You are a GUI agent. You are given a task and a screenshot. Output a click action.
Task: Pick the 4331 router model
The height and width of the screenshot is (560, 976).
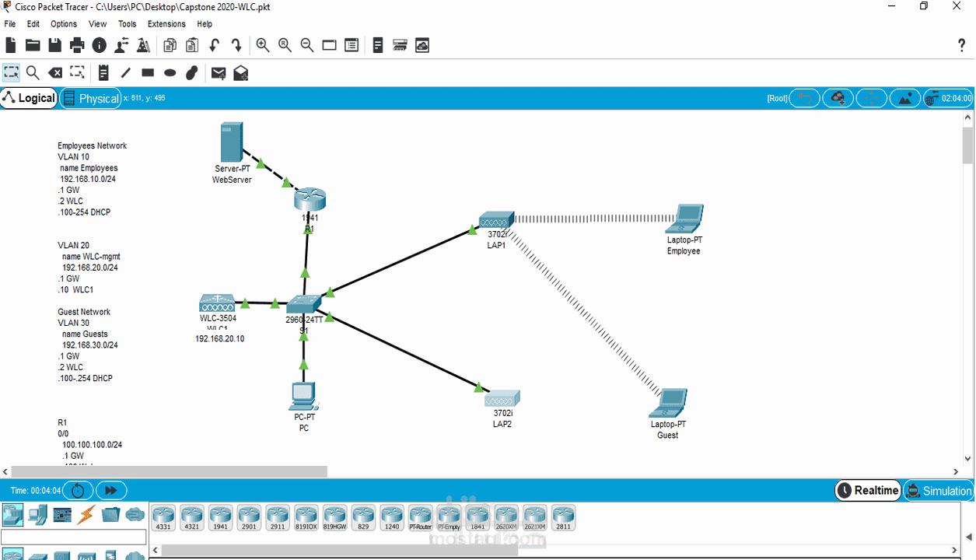coord(163,517)
